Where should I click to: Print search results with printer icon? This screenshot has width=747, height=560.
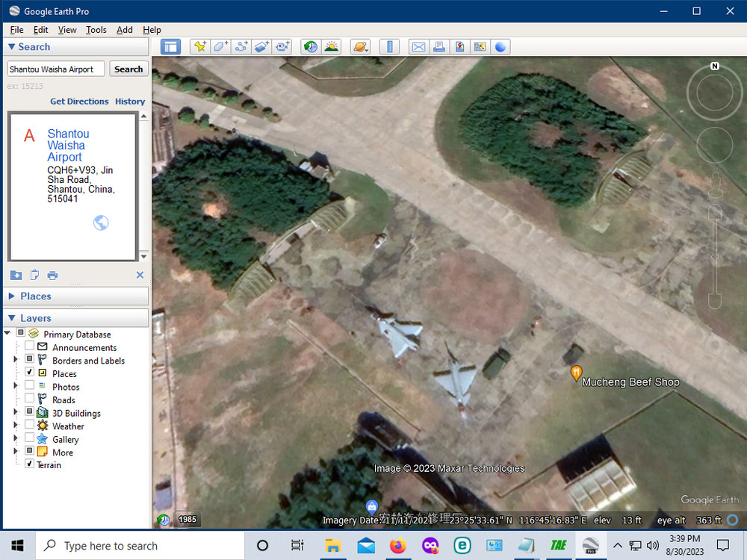click(x=52, y=276)
